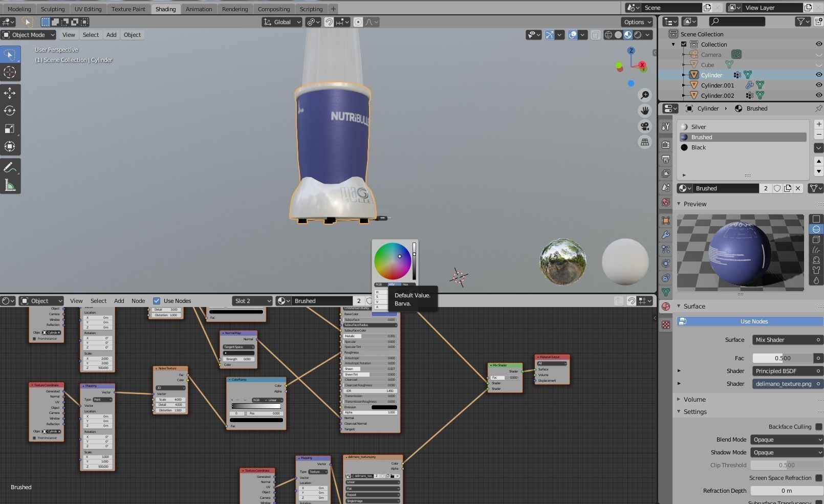This screenshot has height=504, width=824.
Task: Enable Backface Culling checkbox
Action: pyautogui.click(x=818, y=427)
